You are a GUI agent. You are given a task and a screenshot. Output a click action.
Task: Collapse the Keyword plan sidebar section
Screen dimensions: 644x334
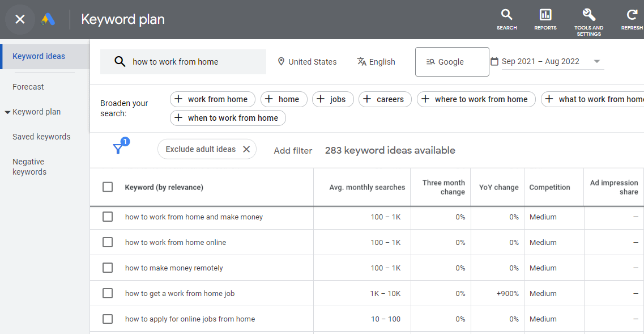click(7, 112)
